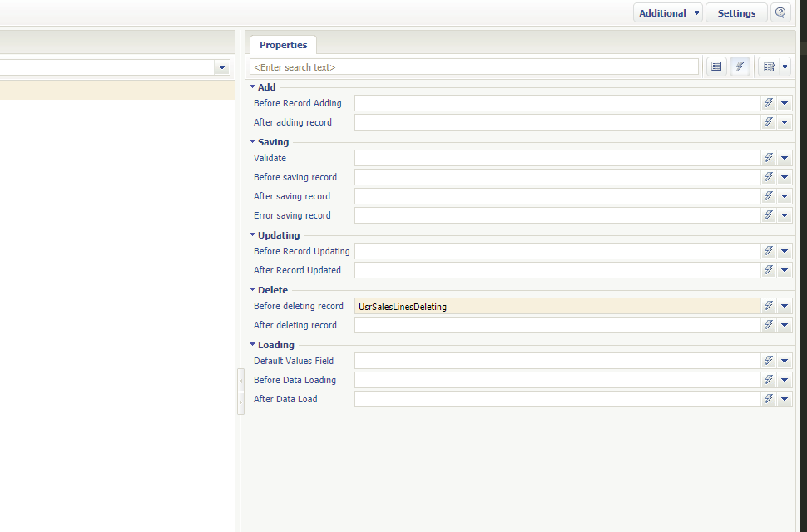This screenshot has height=532, width=807.
Task: Click the Before Record Updating input field
Action: pyautogui.click(x=557, y=251)
